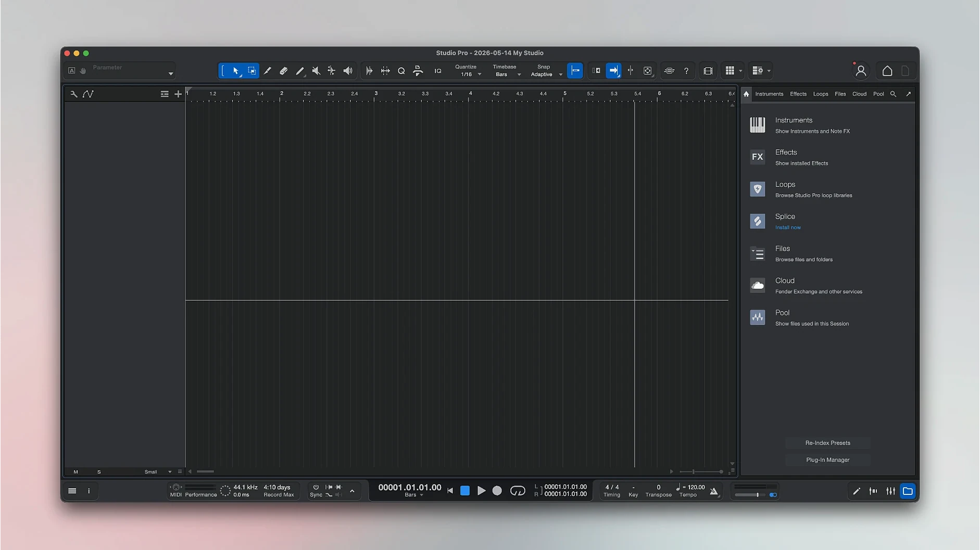Select the Range tool

click(x=252, y=71)
